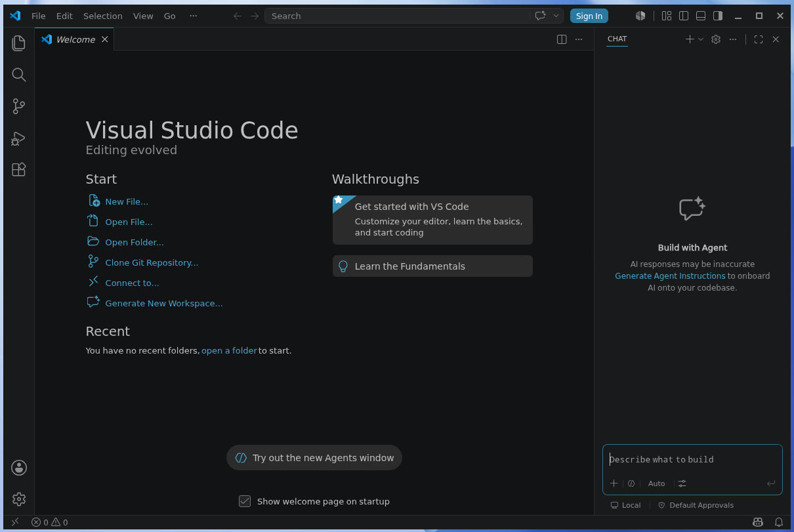The image size is (794, 532).
Task: Expand new chat dropdown chevron
Action: [x=701, y=39]
